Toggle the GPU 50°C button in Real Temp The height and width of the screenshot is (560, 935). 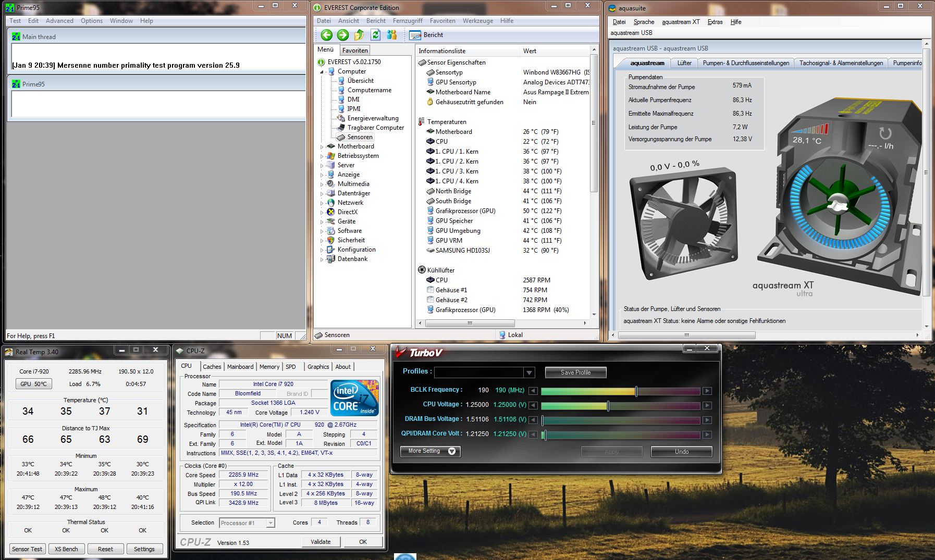click(34, 384)
